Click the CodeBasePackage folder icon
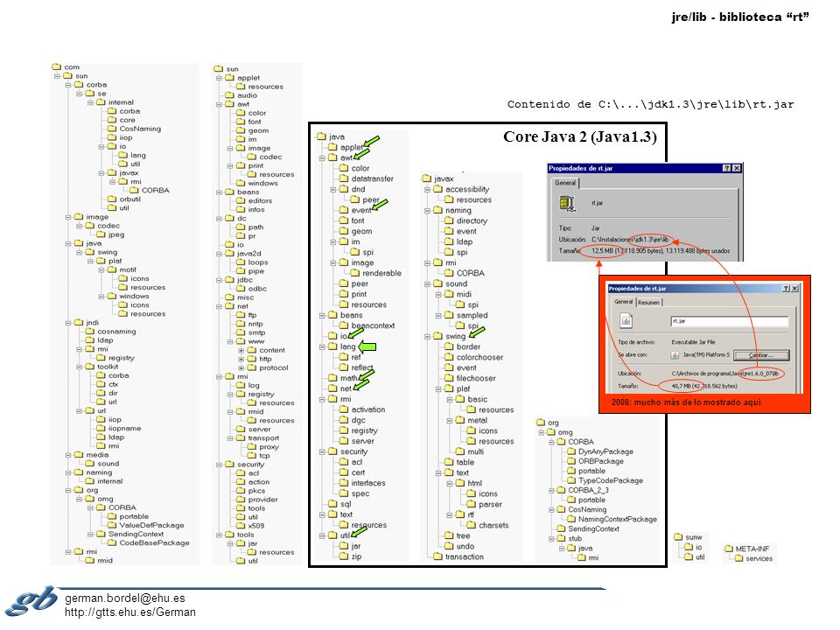 point(111,542)
